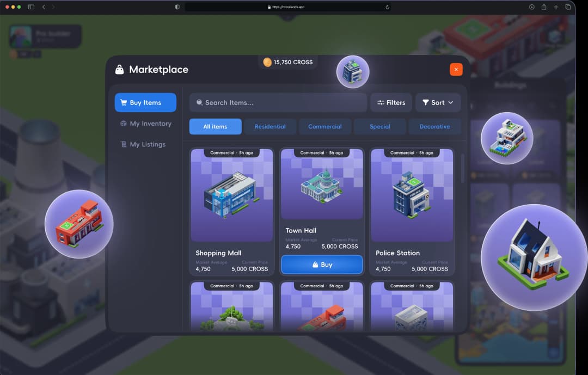588x375 pixels.
Task: Click the player avatar in the game HUD
Action: click(21, 36)
